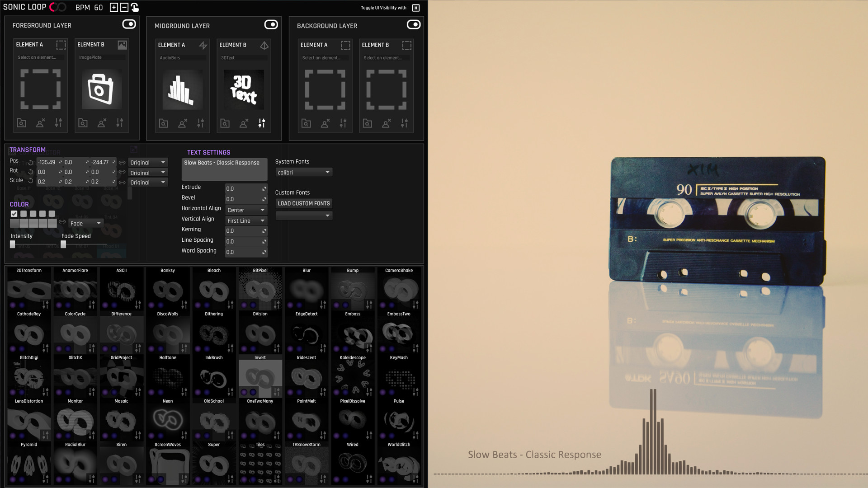Click the Intensity slider handle
The image size is (868, 488).
click(x=13, y=244)
